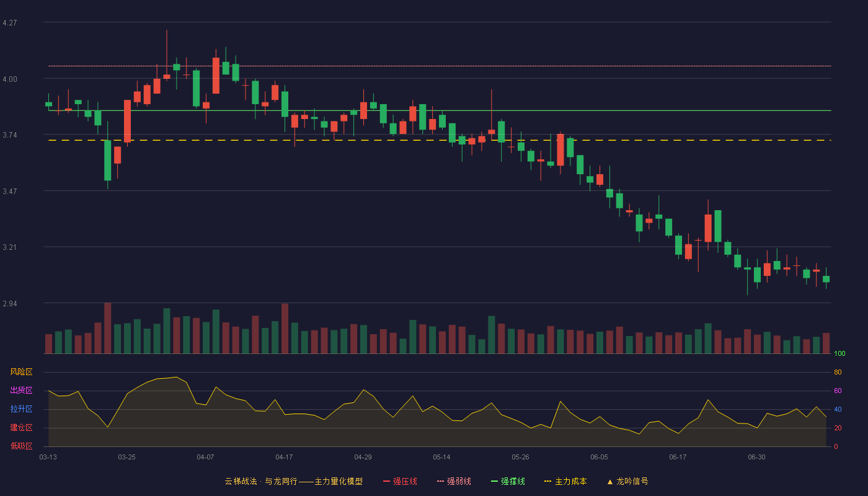Viewport: 868px width, 496px height.
Task: Click the 3.21 price axis label
Action: pyautogui.click(x=10, y=247)
